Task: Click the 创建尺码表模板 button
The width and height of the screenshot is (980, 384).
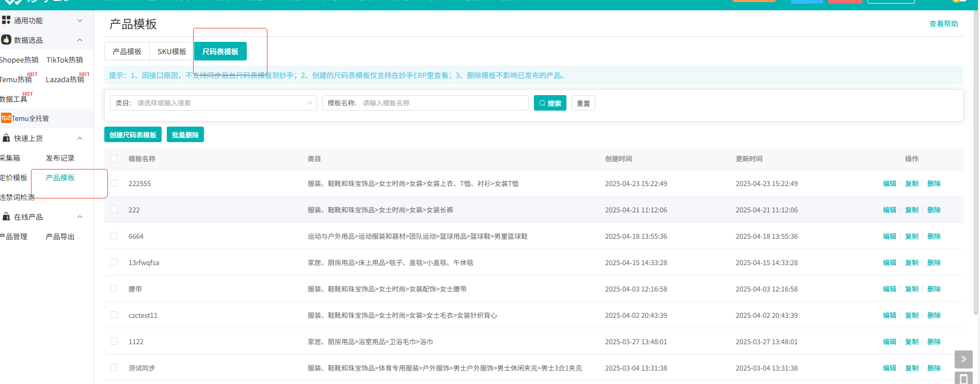Action: pyautogui.click(x=133, y=134)
